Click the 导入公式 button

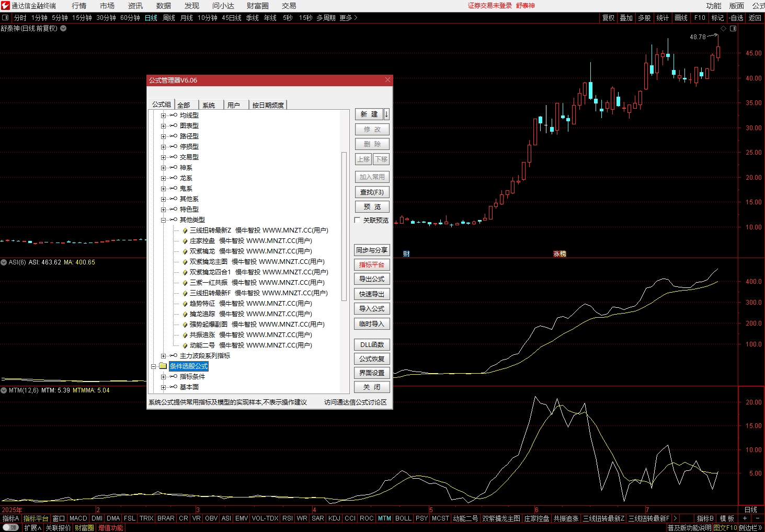pyautogui.click(x=372, y=309)
